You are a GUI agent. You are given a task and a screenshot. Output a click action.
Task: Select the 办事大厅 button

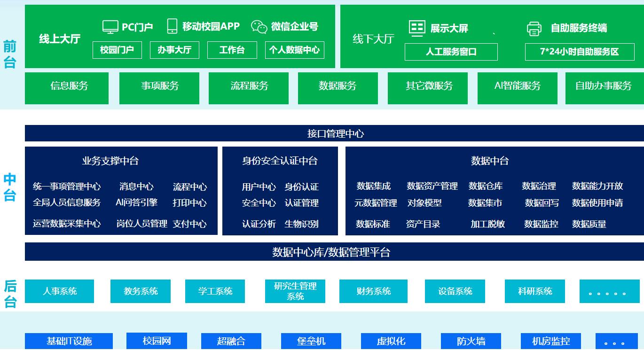174,50
